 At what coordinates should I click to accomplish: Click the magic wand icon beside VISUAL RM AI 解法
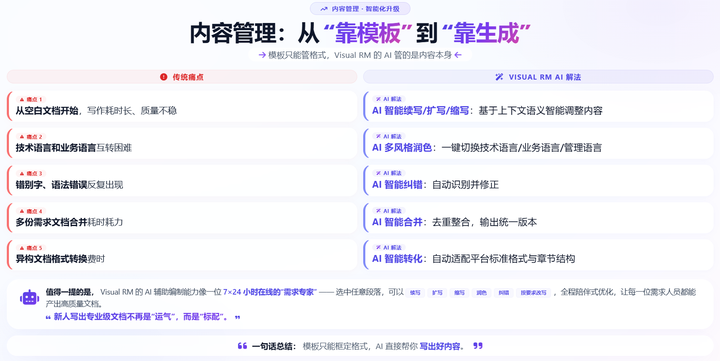(499, 77)
